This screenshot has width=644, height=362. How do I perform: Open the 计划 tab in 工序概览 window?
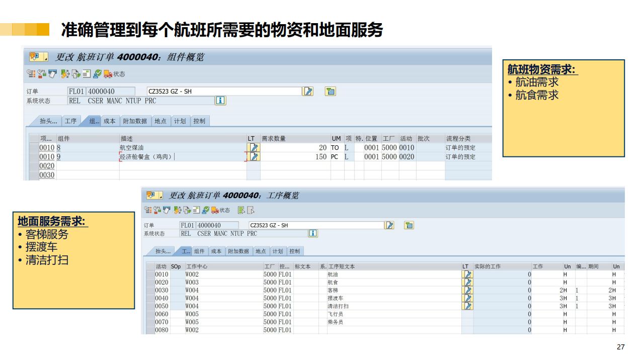[278, 251]
